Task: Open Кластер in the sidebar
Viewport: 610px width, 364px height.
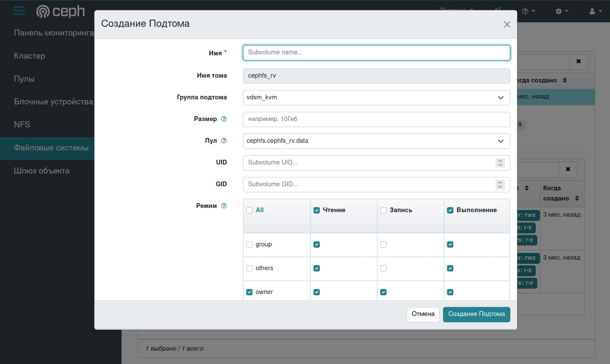Action: (x=29, y=56)
